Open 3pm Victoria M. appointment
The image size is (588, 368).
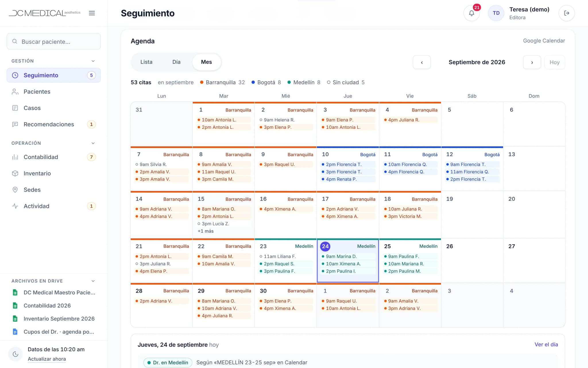[410, 216]
